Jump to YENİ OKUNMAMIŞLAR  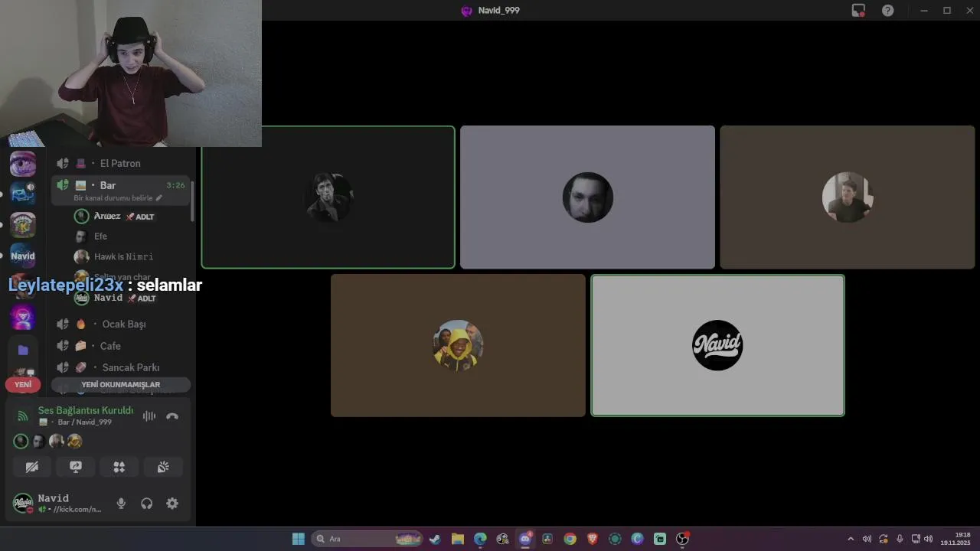(x=121, y=384)
